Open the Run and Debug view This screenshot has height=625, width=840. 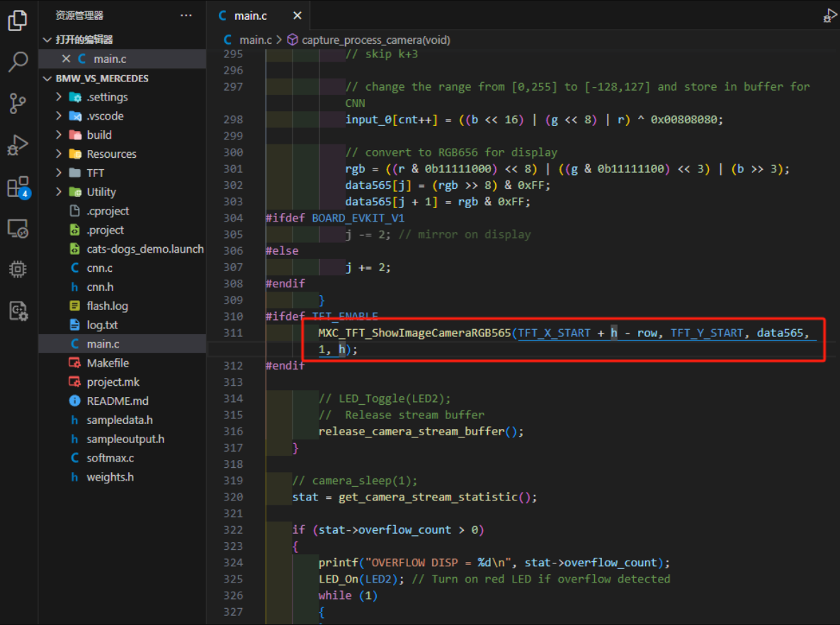coord(18,144)
